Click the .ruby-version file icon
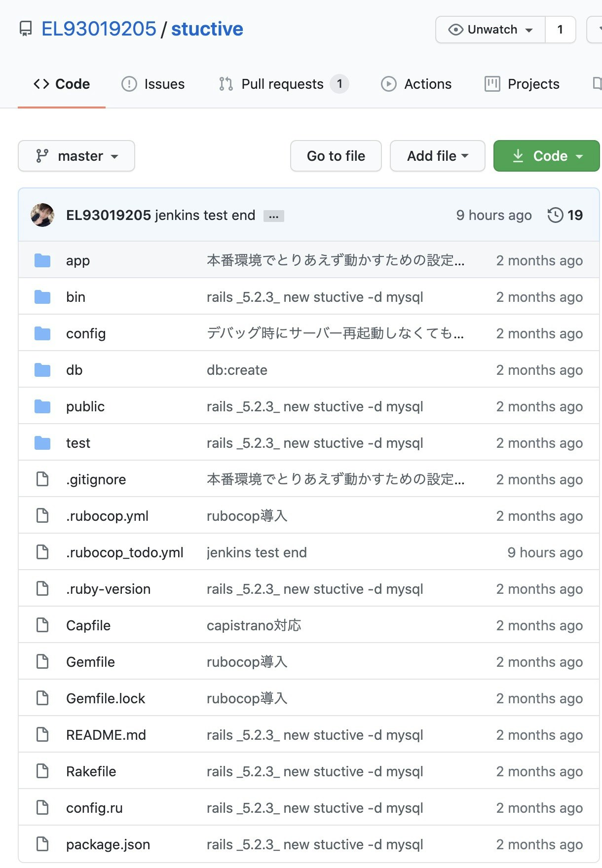Screen dimensions: 602x868 [x=42, y=588]
